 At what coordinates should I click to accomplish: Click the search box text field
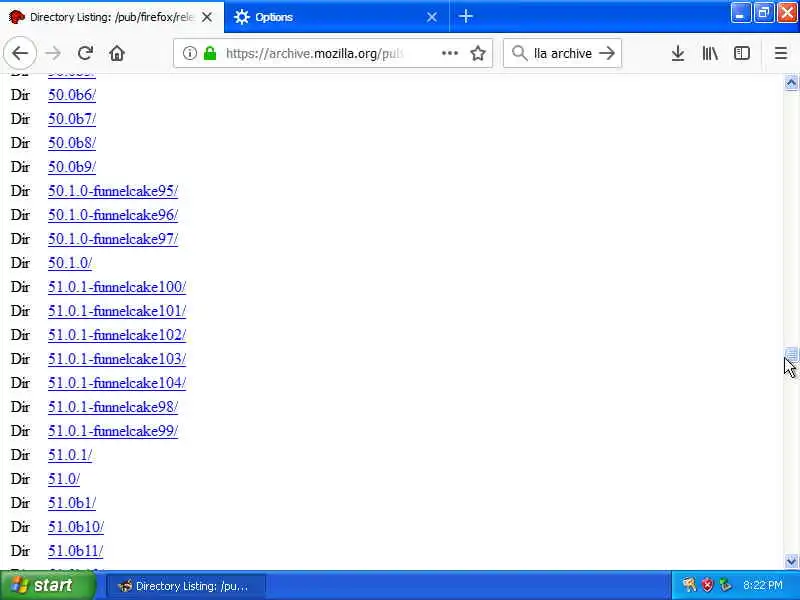pos(563,53)
